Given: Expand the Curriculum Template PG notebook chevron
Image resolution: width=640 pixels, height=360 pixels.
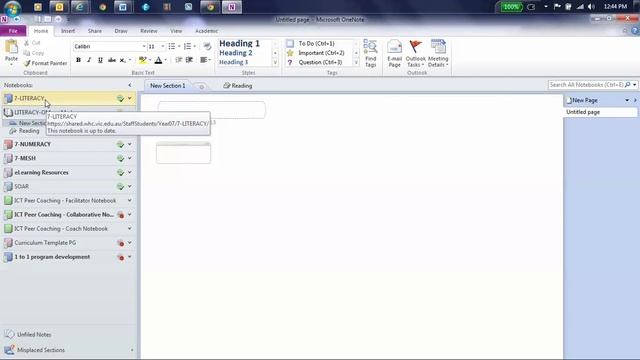Looking at the screenshot, I should 129,243.
